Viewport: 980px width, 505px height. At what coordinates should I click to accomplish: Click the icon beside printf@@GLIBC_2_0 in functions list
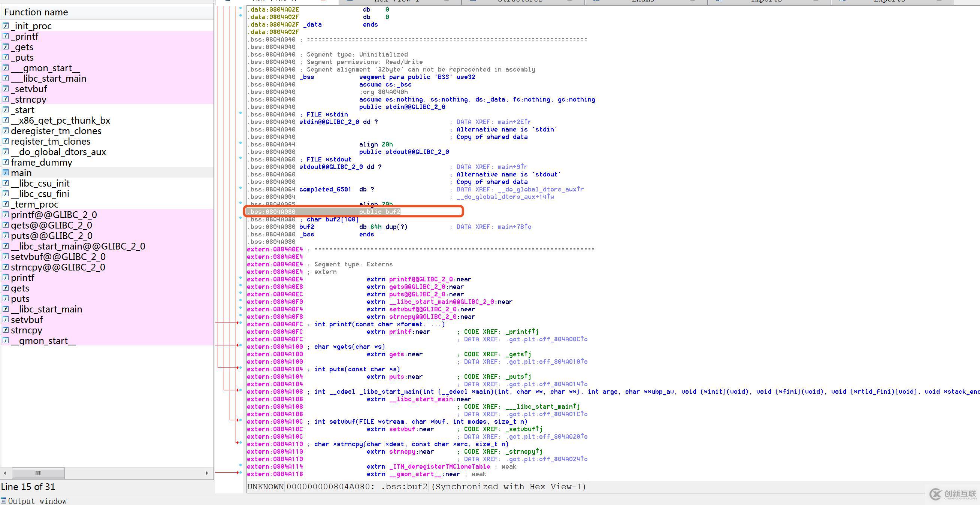(6, 215)
